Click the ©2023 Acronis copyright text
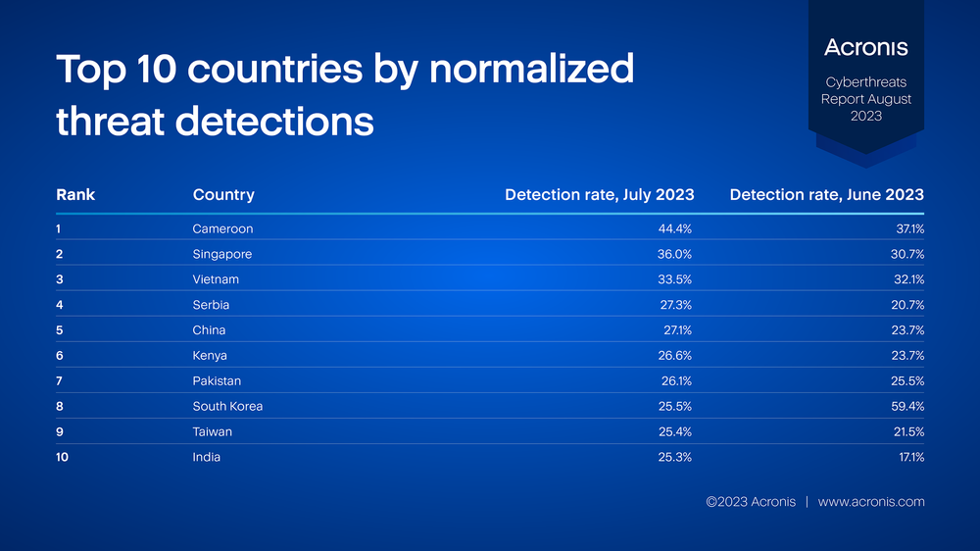This screenshot has height=551, width=980. click(751, 502)
